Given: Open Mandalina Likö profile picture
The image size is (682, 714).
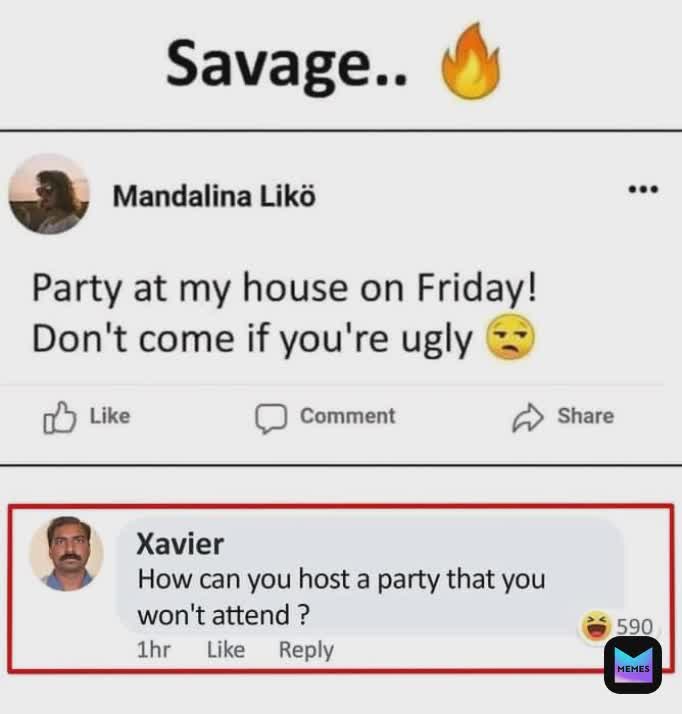Looking at the screenshot, I should pyautogui.click(x=49, y=194).
